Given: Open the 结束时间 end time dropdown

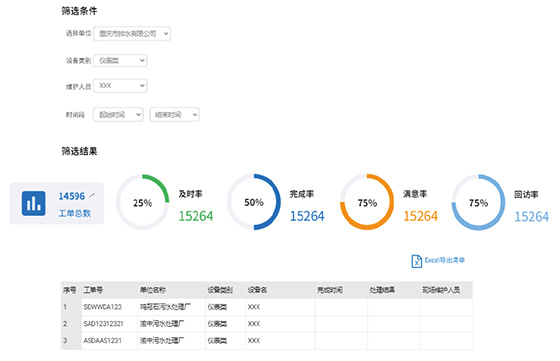Looking at the screenshot, I should [x=174, y=115].
